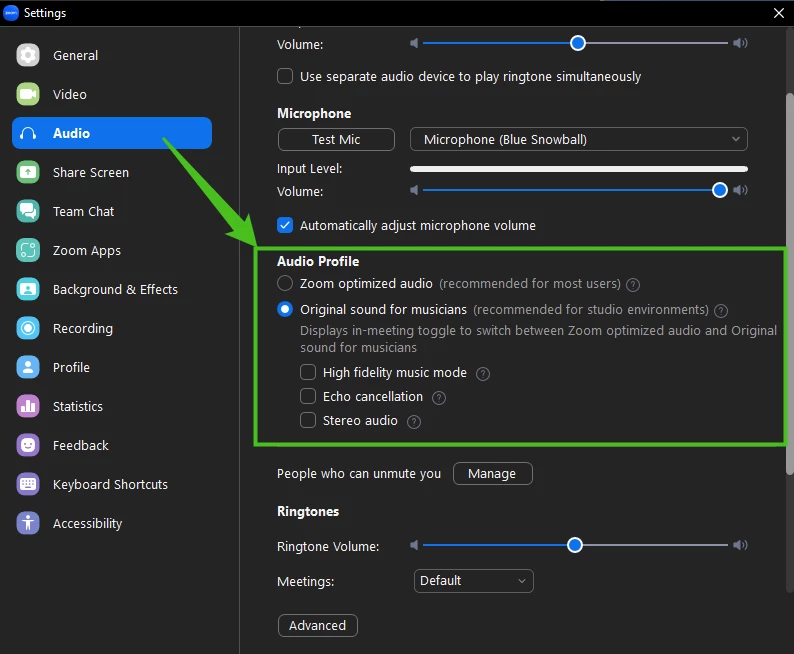Image resolution: width=794 pixels, height=654 pixels.
Task: Click the Test Mic button
Action: [336, 139]
